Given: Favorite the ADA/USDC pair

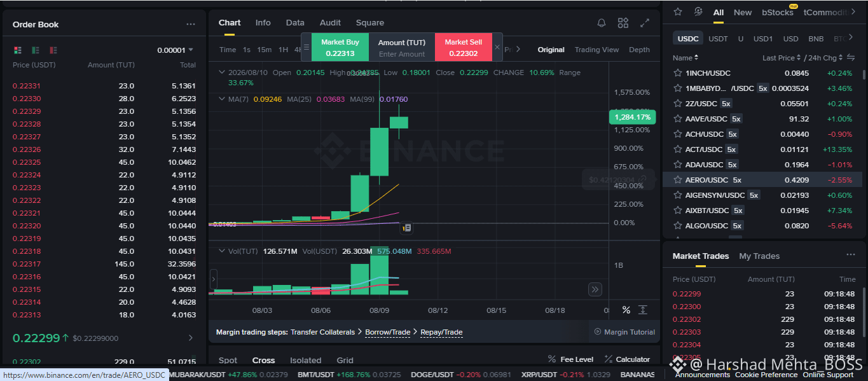Looking at the screenshot, I should [678, 164].
